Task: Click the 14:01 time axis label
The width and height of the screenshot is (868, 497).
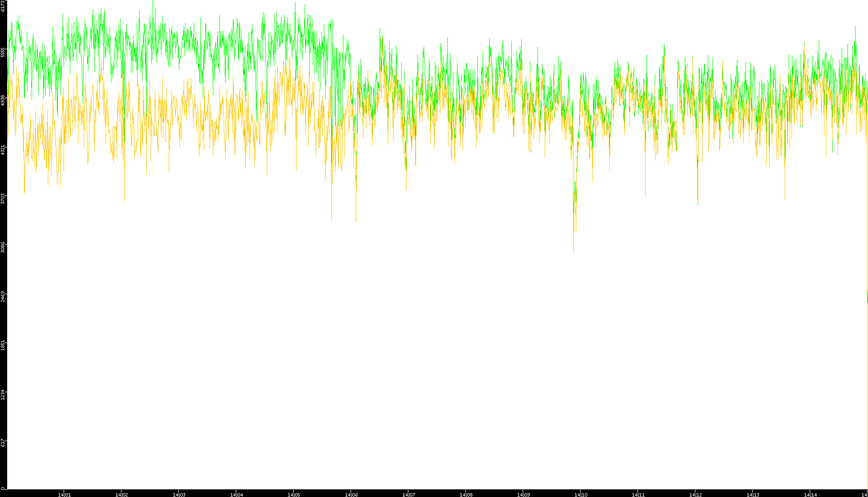Action: [64, 495]
